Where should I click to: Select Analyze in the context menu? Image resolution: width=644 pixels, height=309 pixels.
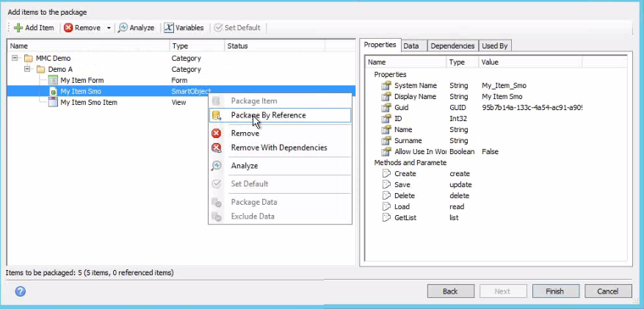(244, 166)
